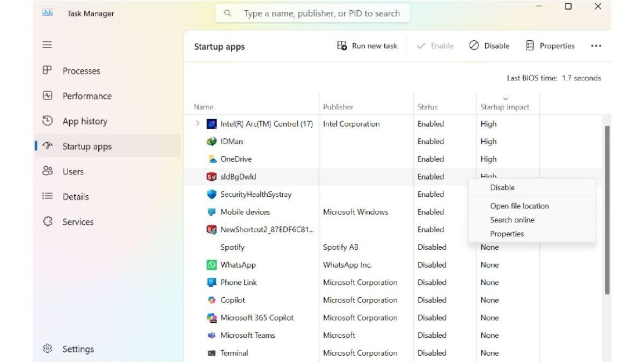644x362 pixels.
Task: Click the Spotify AB publisher cell
Action: pos(340,247)
